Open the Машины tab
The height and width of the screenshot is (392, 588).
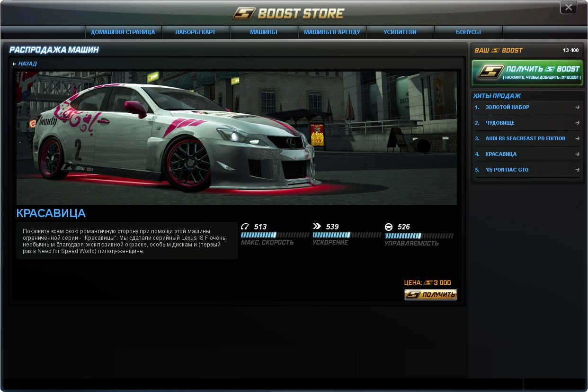(x=264, y=32)
